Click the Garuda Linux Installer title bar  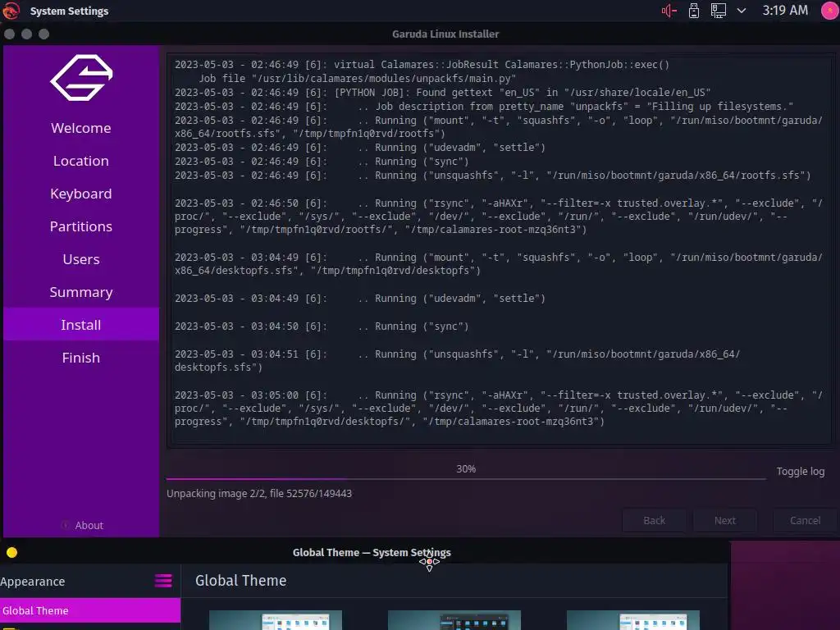pos(445,34)
